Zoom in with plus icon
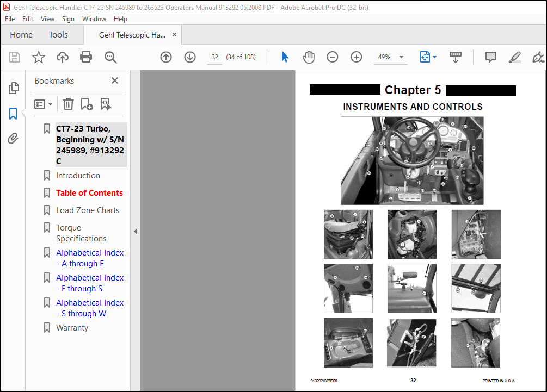This screenshot has width=547, height=392. (x=356, y=57)
